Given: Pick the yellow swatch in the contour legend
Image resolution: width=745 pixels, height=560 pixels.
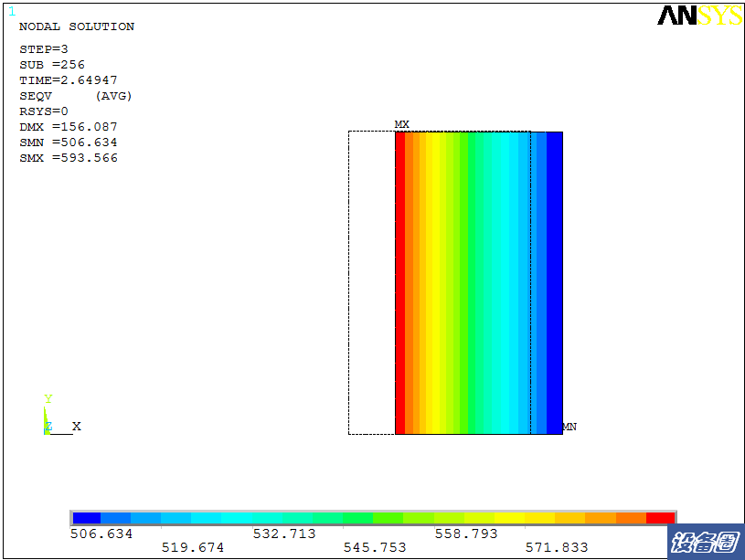Looking at the screenshot, I should 509,518.
